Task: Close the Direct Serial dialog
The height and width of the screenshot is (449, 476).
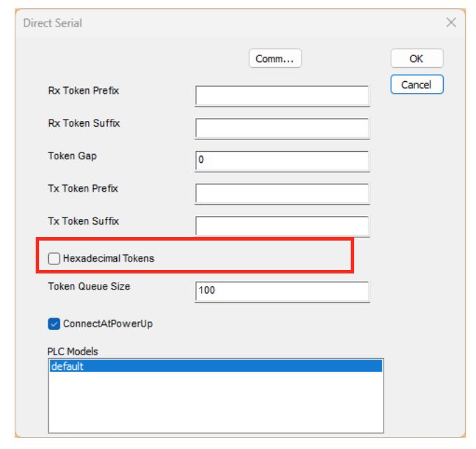Action: 451,22
